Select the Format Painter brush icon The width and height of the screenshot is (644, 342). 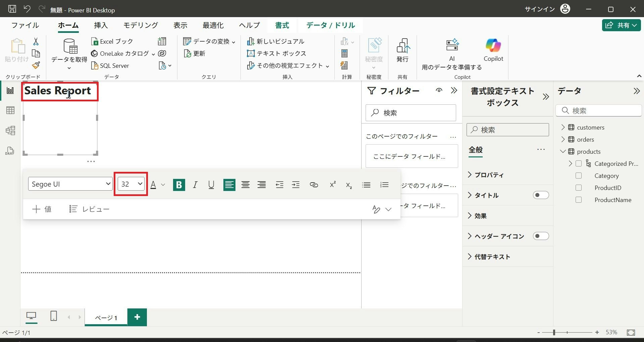36,65
